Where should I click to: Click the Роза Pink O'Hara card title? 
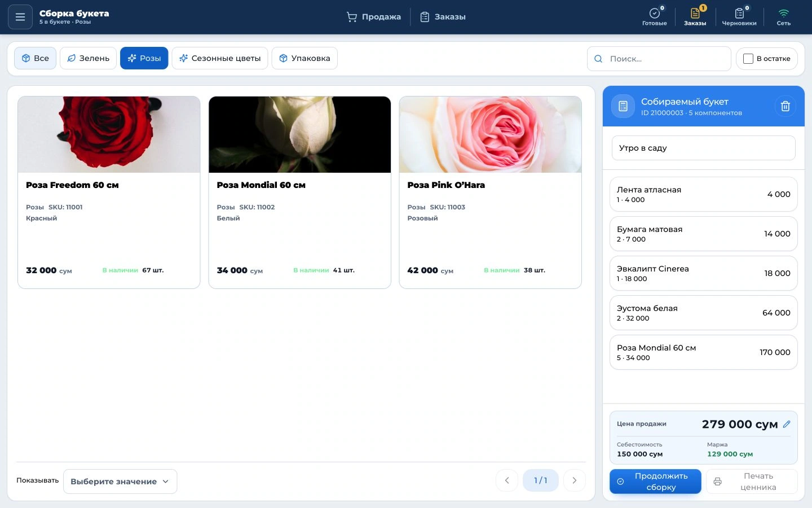click(446, 185)
